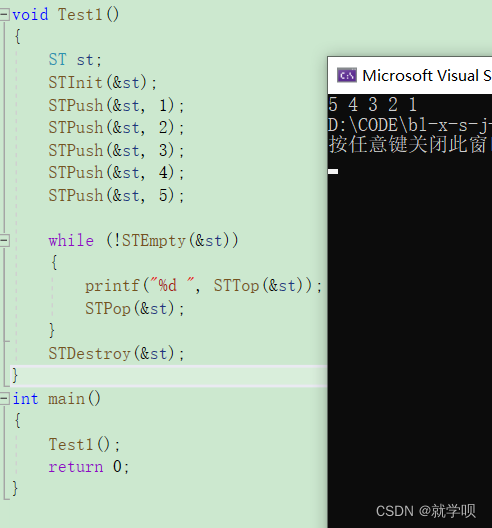Click the Test1(); call inside main
Viewport: 492px width, 528px height.
click(x=84, y=444)
